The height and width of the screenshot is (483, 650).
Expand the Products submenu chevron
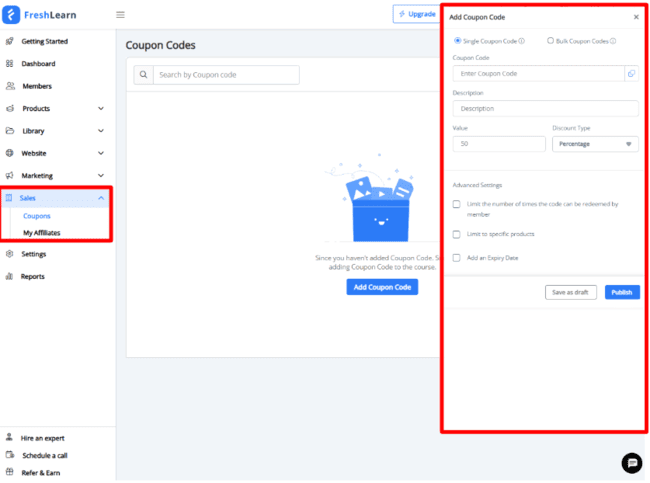coord(101,108)
